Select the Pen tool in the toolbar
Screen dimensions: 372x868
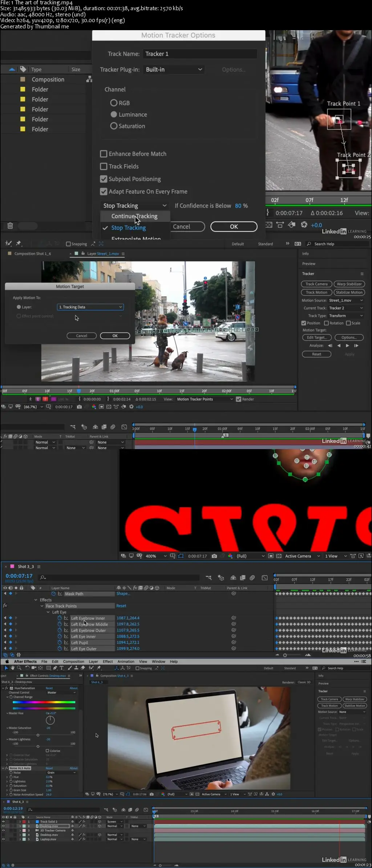pyautogui.click(x=55, y=668)
